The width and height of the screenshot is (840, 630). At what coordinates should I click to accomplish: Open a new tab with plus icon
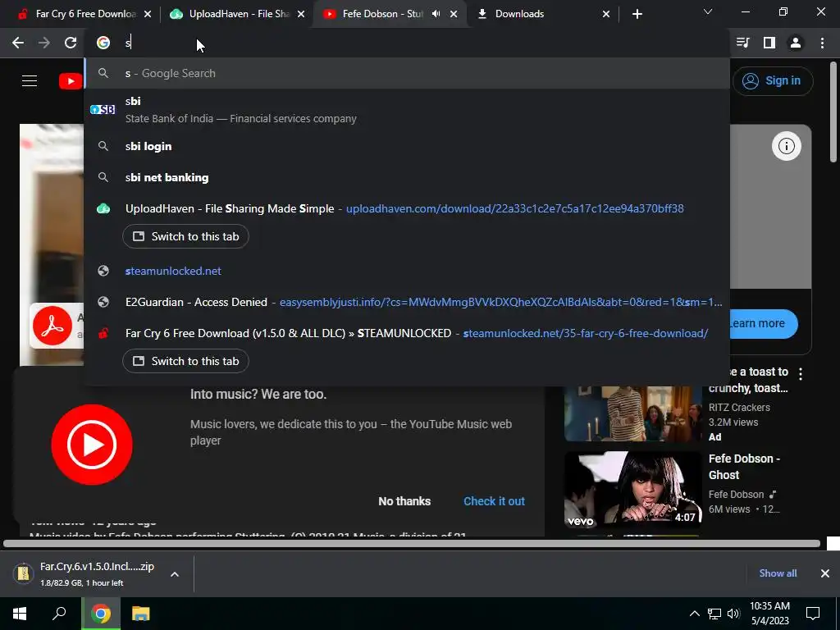click(x=637, y=15)
